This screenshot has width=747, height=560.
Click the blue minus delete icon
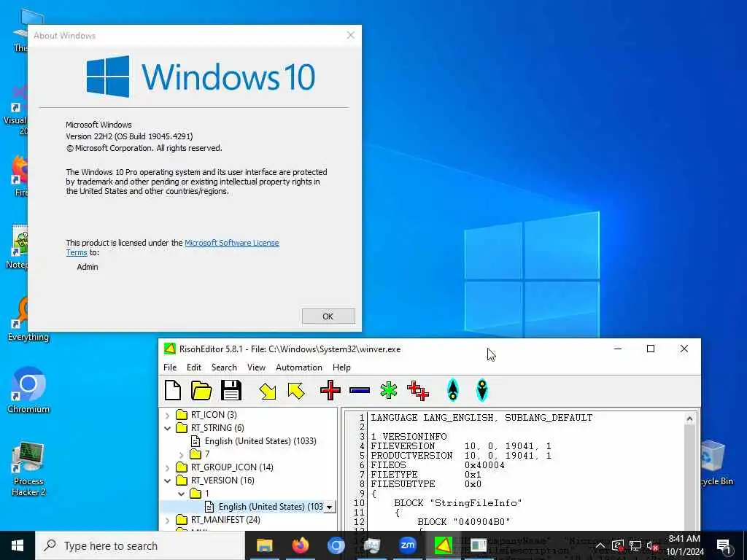click(359, 391)
